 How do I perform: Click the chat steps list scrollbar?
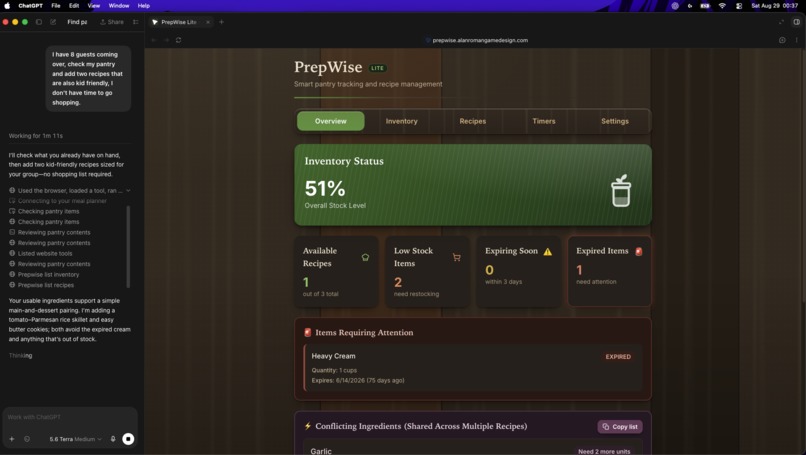(128, 247)
